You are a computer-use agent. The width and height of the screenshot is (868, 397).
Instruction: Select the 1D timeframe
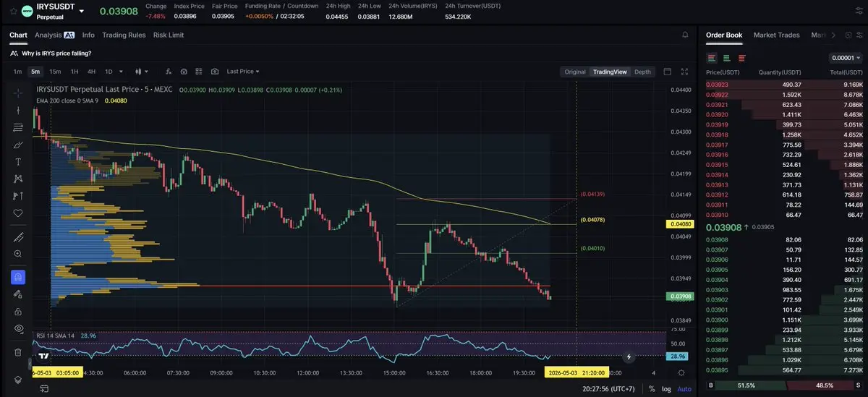coord(109,72)
